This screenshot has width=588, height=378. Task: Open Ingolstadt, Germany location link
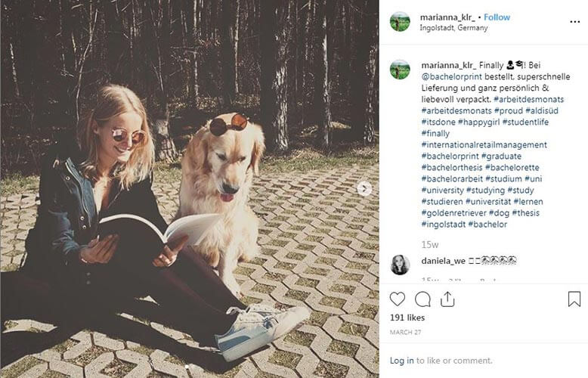453,28
